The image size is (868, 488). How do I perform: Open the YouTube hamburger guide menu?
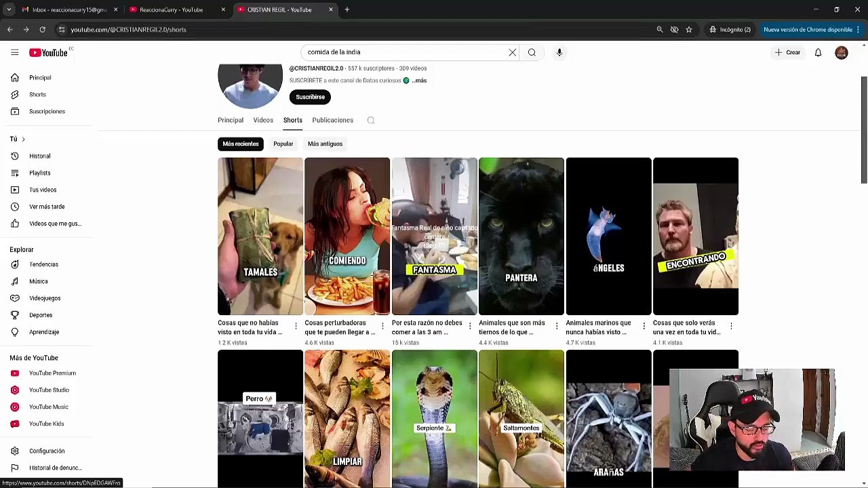pyautogui.click(x=14, y=52)
